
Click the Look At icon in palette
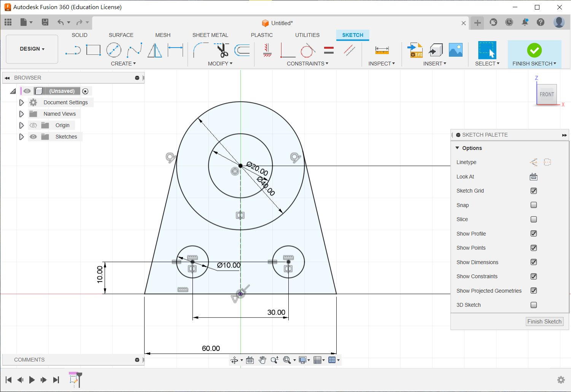pyautogui.click(x=533, y=177)
